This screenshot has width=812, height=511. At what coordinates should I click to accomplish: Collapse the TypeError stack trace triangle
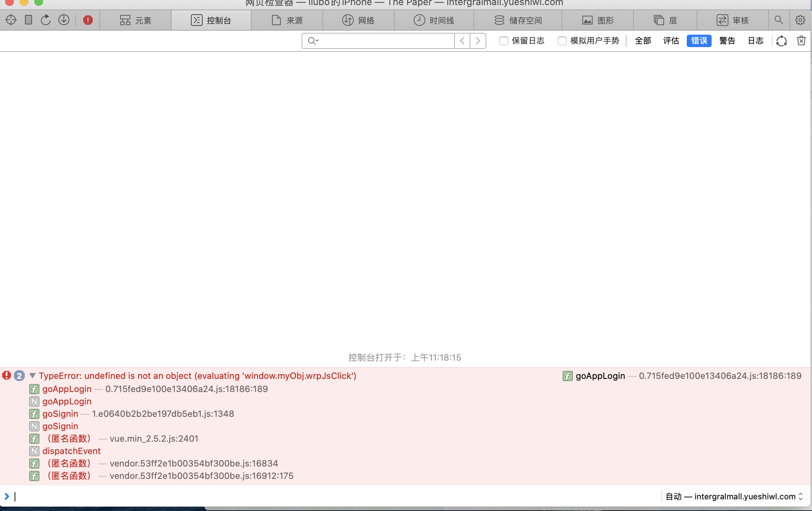pos(32,376)
